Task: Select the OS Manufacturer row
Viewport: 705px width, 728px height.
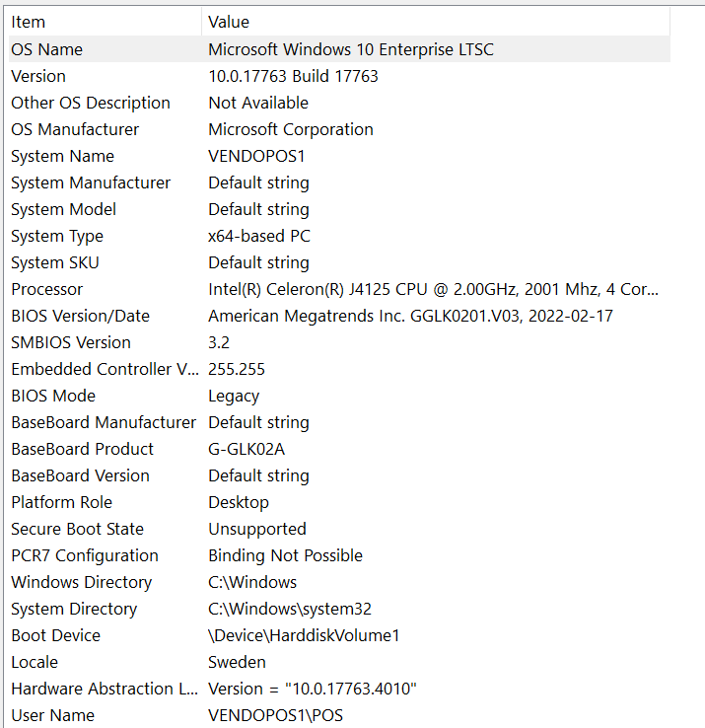Action: (x=75, y=129)
